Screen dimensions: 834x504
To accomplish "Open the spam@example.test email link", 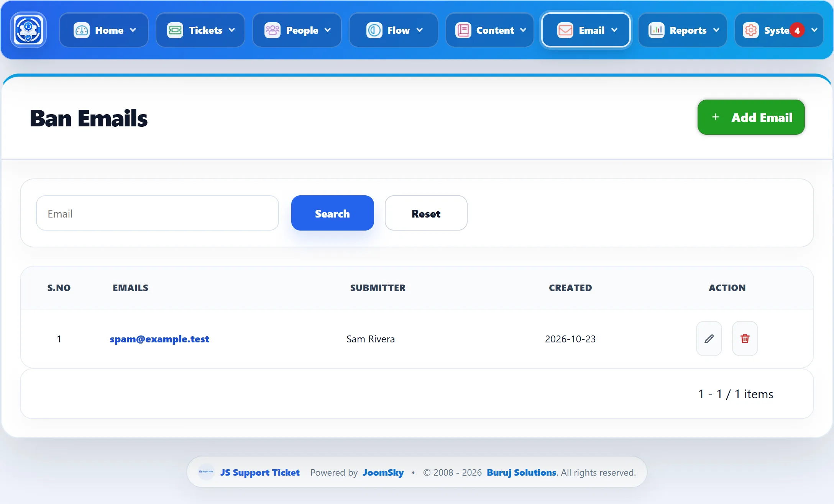I will pyautogui.click(x=159, y=339).
